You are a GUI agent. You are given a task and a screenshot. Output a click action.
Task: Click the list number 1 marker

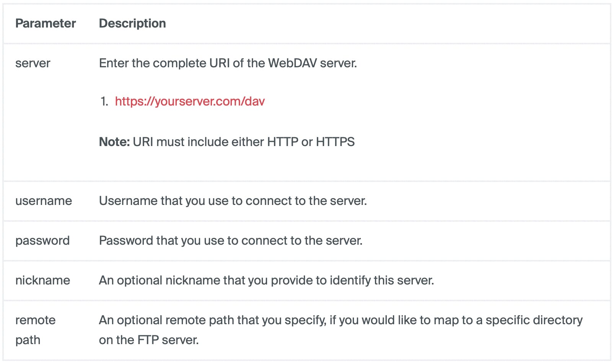104,101
